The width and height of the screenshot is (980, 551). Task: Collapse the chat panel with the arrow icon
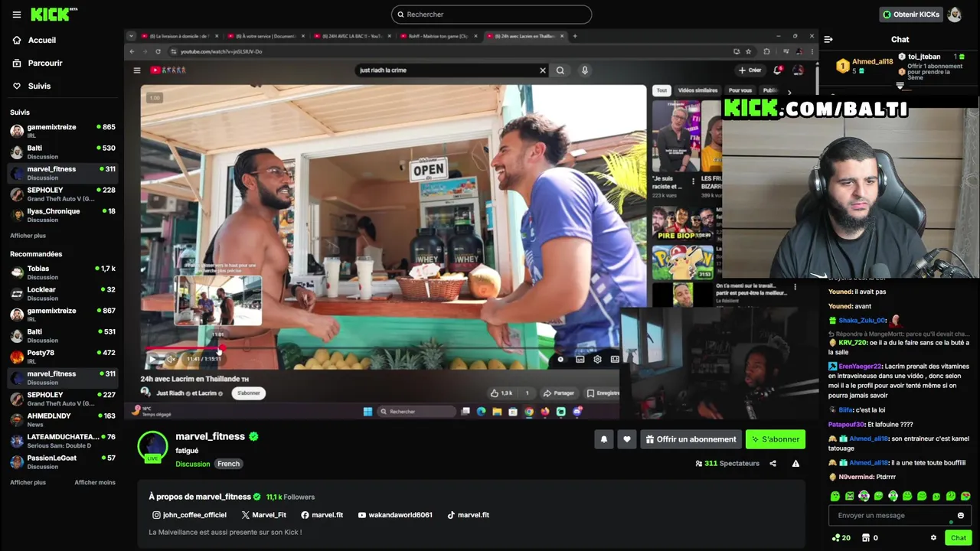pyautogui.click(x=828, y=40)
